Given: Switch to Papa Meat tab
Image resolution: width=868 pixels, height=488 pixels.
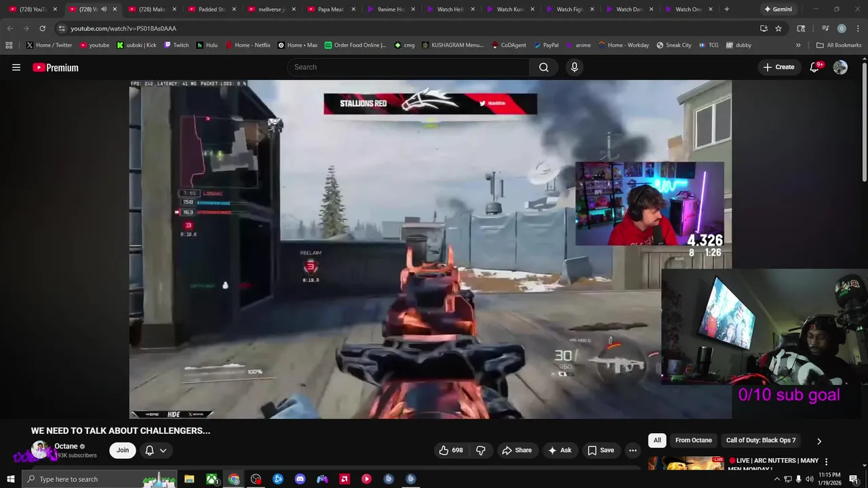Looking at the screenshot, I should tap(330, 9).
